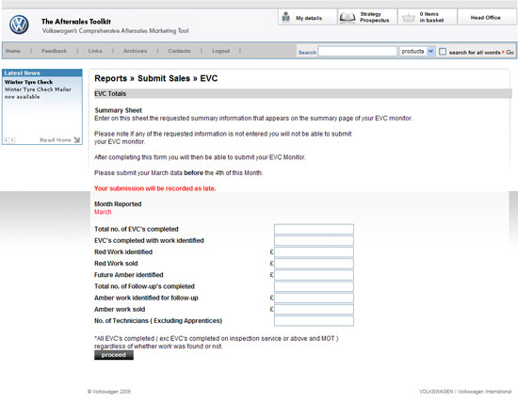Screen dimensions: 518x420
Task: Focus the No. of Technicians input field
Action: (x=314, y=321)
